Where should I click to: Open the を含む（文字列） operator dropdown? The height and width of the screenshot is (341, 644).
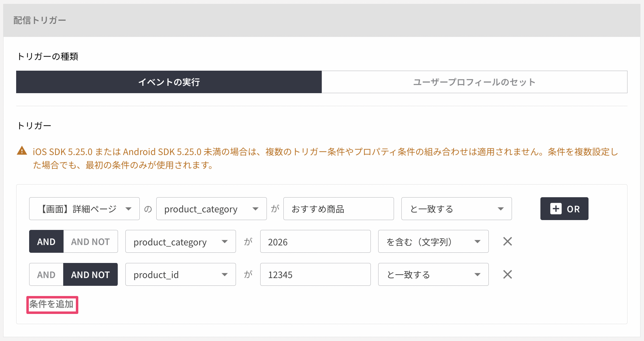coord(433,242)
